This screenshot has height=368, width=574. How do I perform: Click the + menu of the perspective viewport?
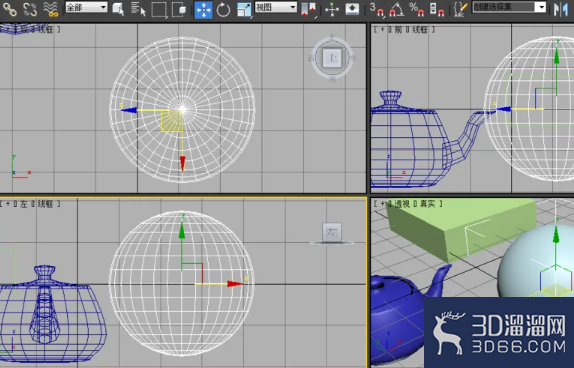tap(383, 204)
